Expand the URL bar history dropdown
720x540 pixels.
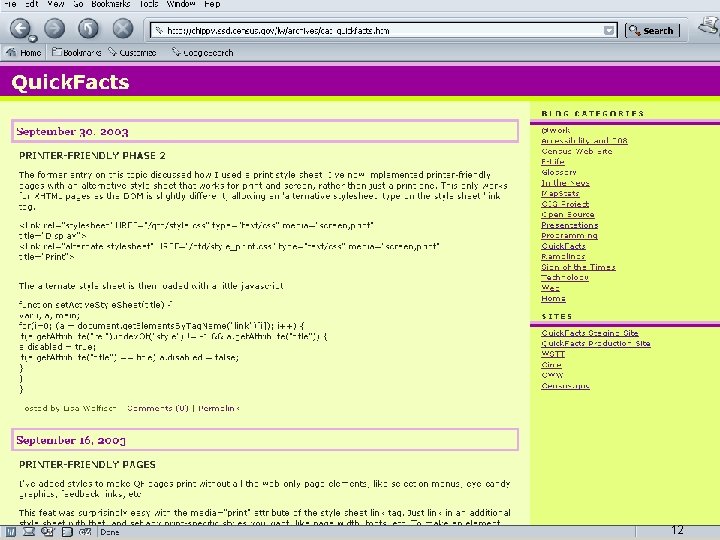point(609,31)
